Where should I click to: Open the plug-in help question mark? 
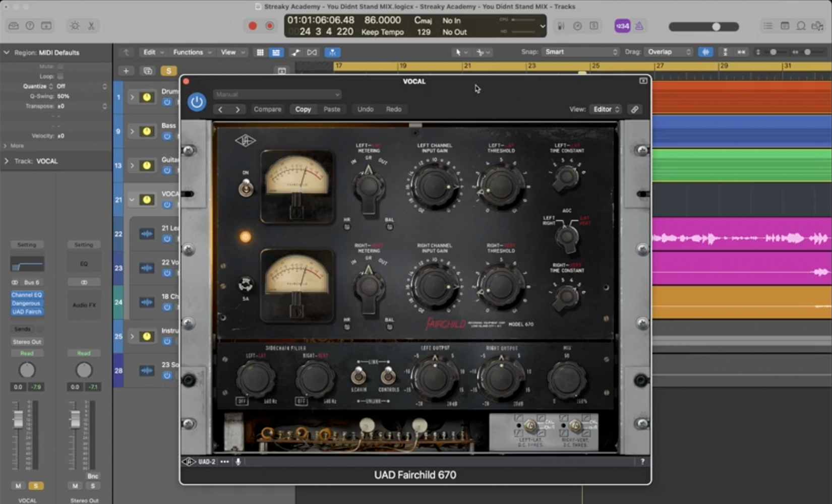pos(642,462)
